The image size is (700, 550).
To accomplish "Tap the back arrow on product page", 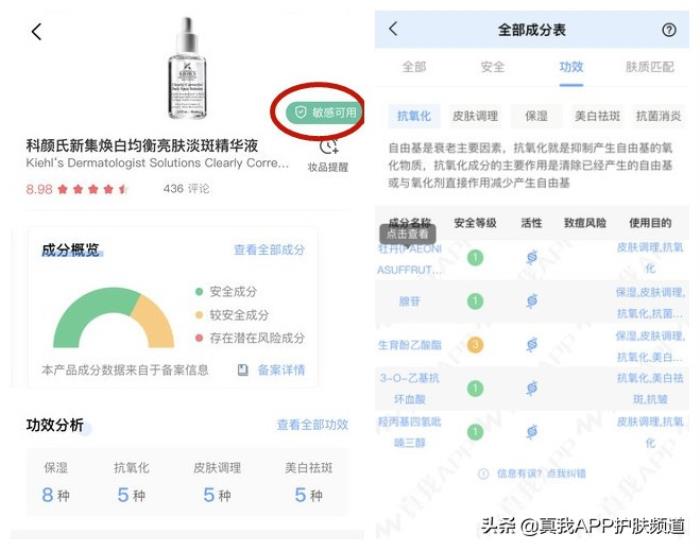I will pyautogui.click(x=37, y=31).
